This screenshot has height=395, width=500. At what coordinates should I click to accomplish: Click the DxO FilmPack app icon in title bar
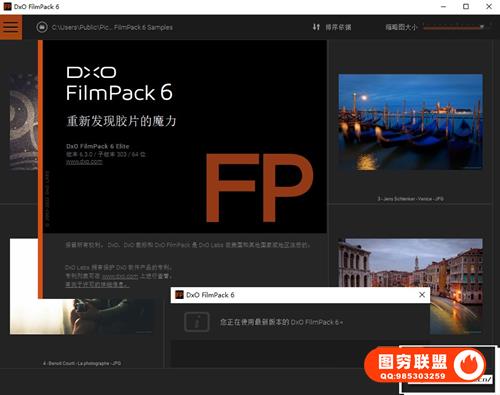pos(7,6)
